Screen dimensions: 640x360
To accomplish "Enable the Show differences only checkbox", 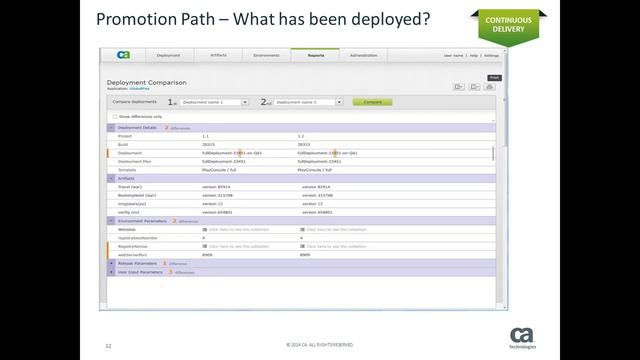I will tap(115, 117).
